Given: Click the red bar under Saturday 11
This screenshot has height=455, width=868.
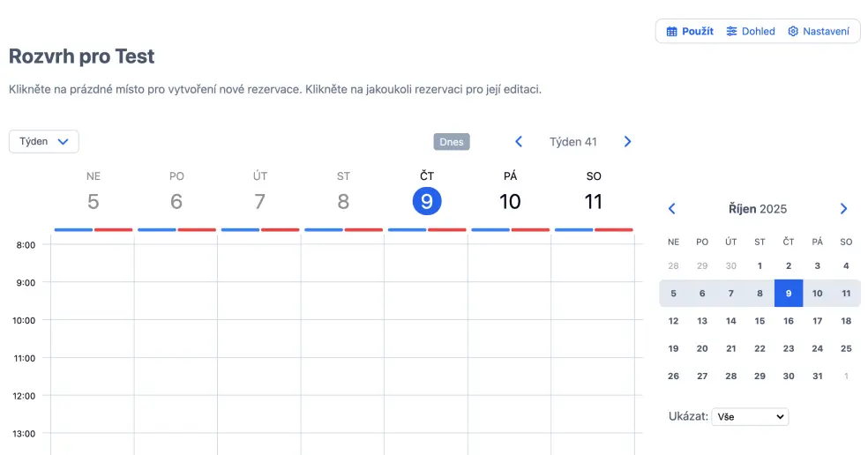Looking at the screenshot, I should coord(614,230).
